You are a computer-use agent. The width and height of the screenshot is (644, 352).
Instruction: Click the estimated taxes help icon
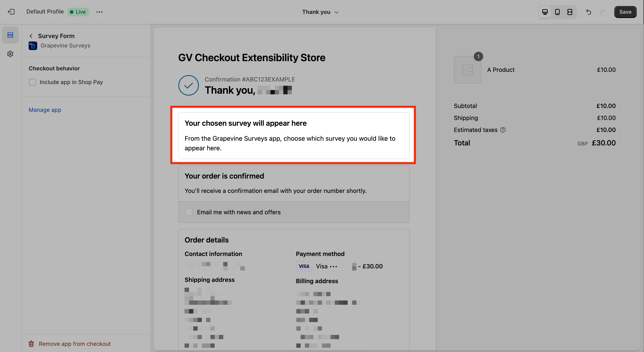[x=503, y=130]
